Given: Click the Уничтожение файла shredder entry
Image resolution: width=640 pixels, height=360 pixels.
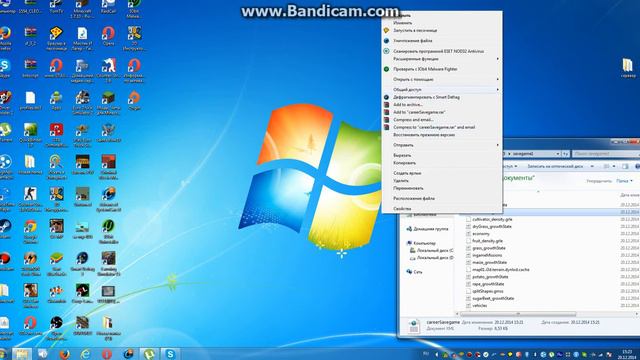Looking at the screenshot, I should click(x=412, y=41).
